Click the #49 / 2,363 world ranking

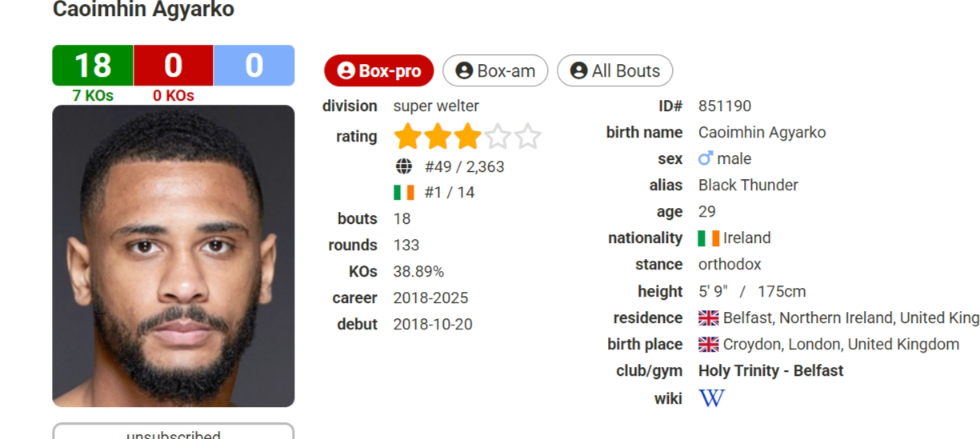464,167
